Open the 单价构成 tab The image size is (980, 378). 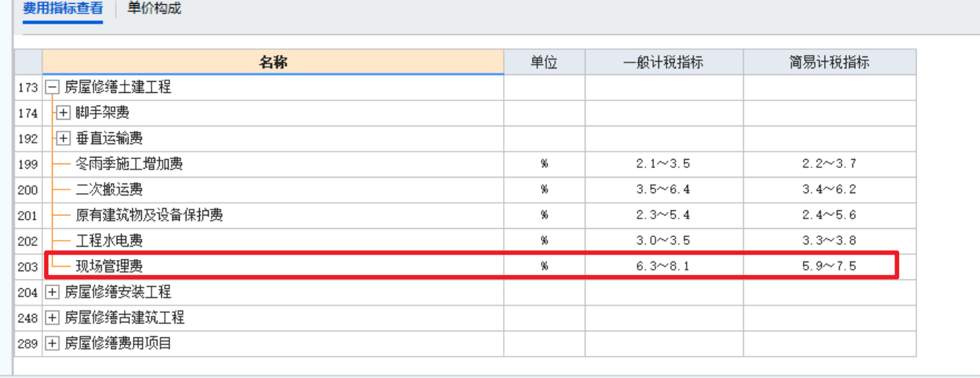(x=155, y=9)
